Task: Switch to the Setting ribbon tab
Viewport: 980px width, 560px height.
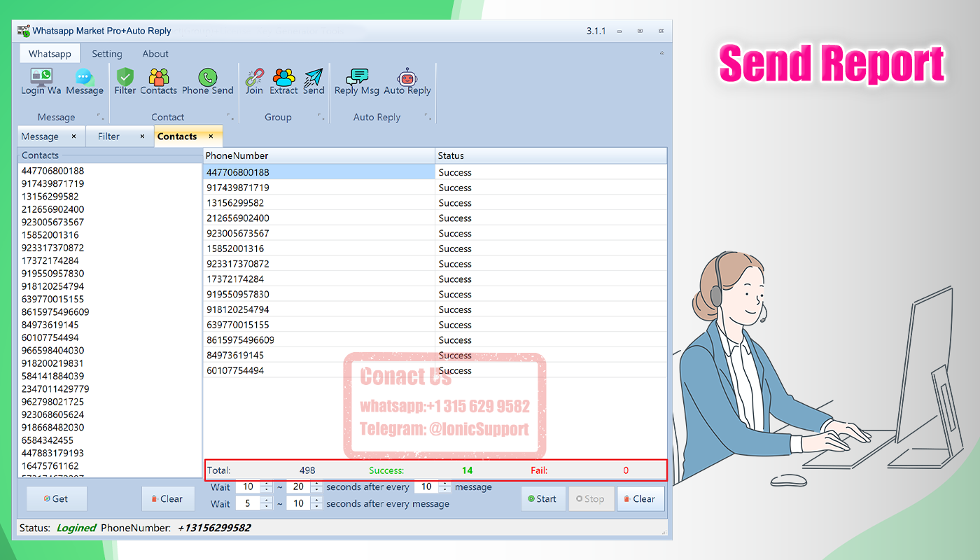Action: pyautogui.click(x=107, y=54)
